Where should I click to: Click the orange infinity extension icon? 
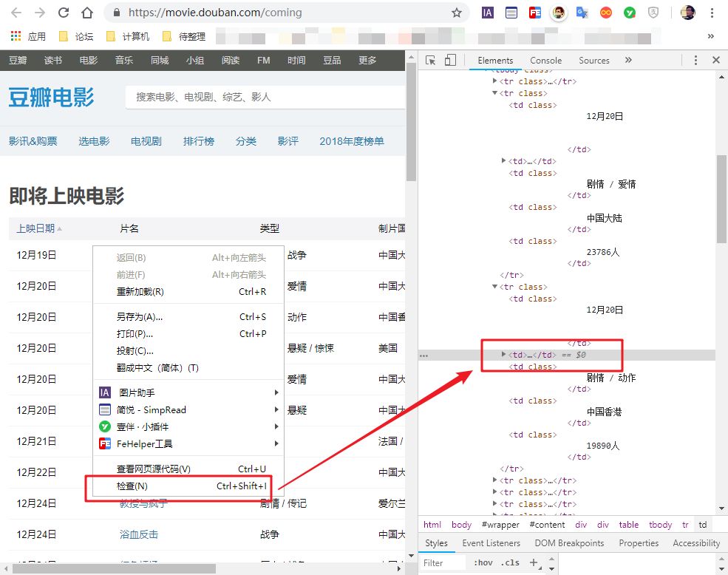point(606,13)
